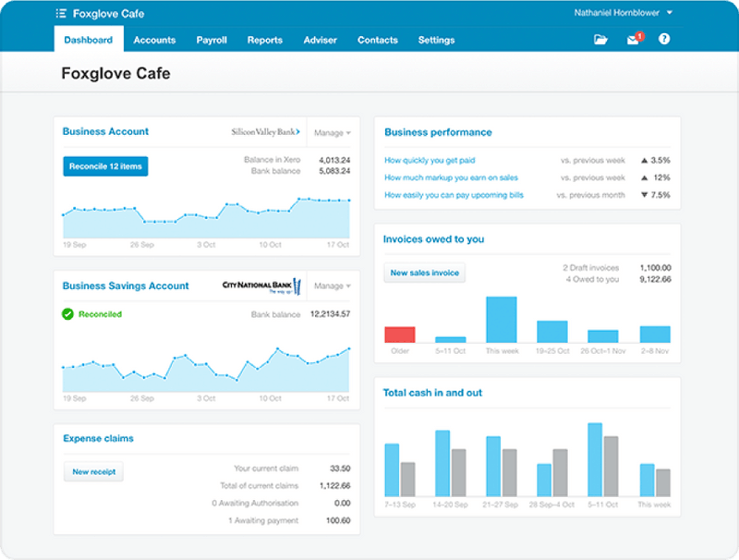The width and height of the screenshot is (739, 560).
Task: Open the How quickly you get paid report
Action: (x=430, y=159)
